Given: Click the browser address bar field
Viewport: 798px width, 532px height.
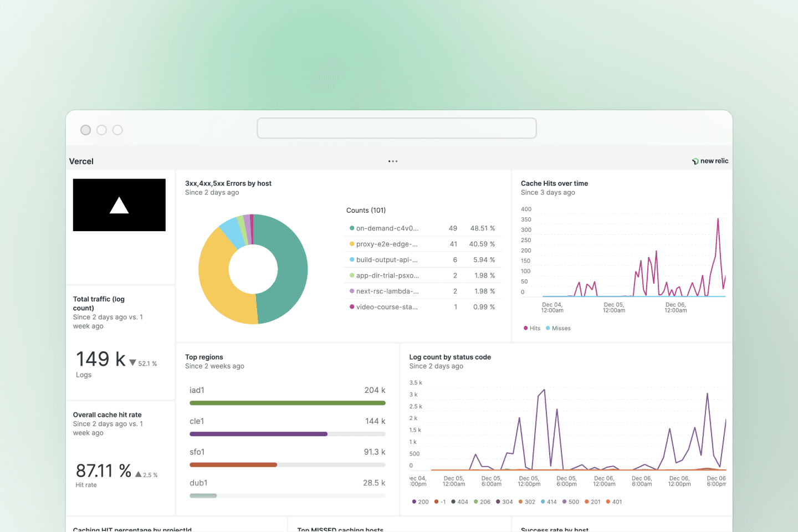Looking at the screenshot, I should click(x=396, y=128).
